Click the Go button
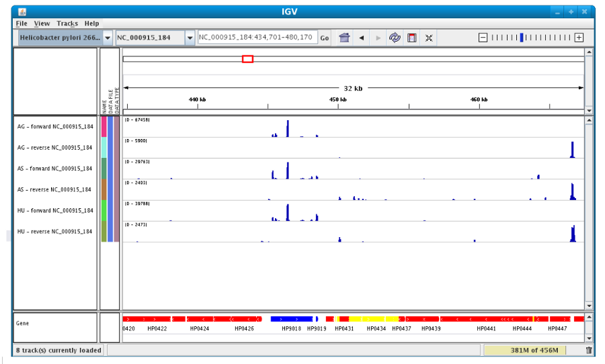Image resolution: width=605 pixels, height=364 pixels. point(325,38)
